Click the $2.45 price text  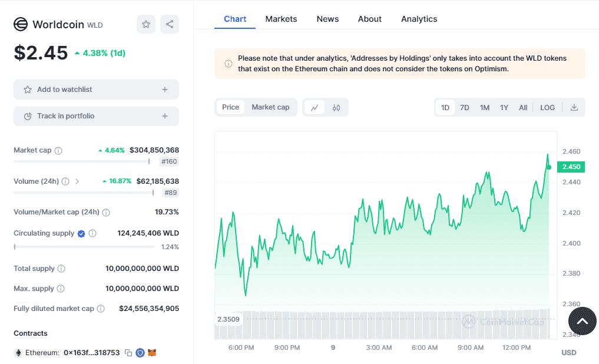pyautogui.click(x=41, y=52)
